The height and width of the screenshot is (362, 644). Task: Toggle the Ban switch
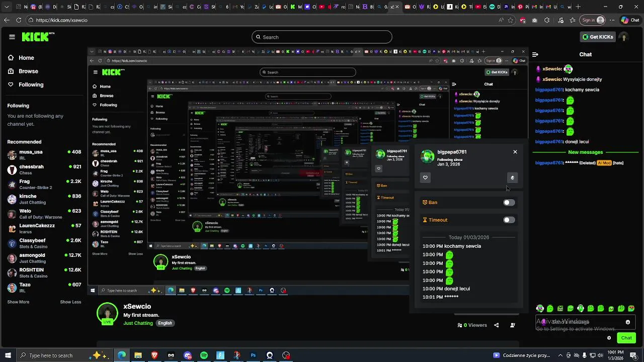click(509, 203)
